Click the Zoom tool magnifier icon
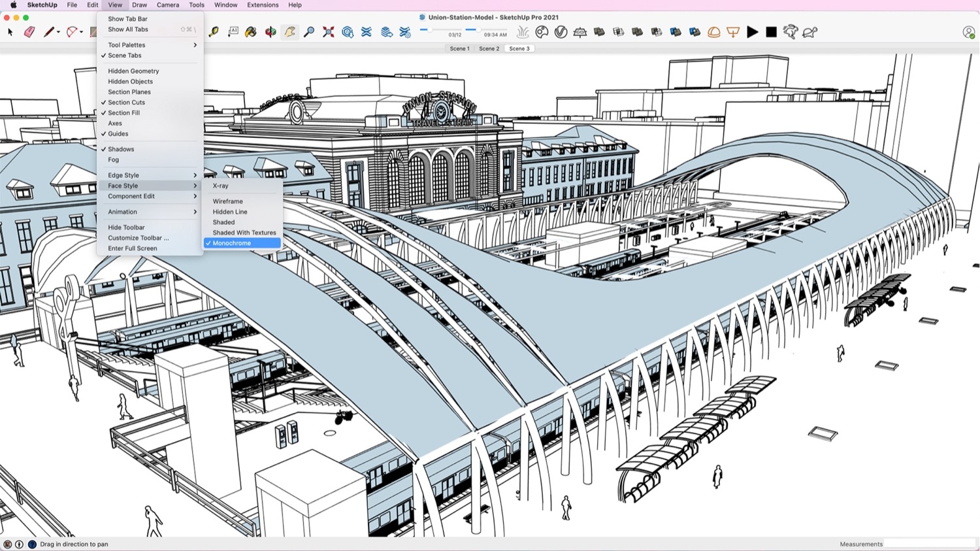The image size is (980, 551). pyautogui.click(x=309, y=31)
